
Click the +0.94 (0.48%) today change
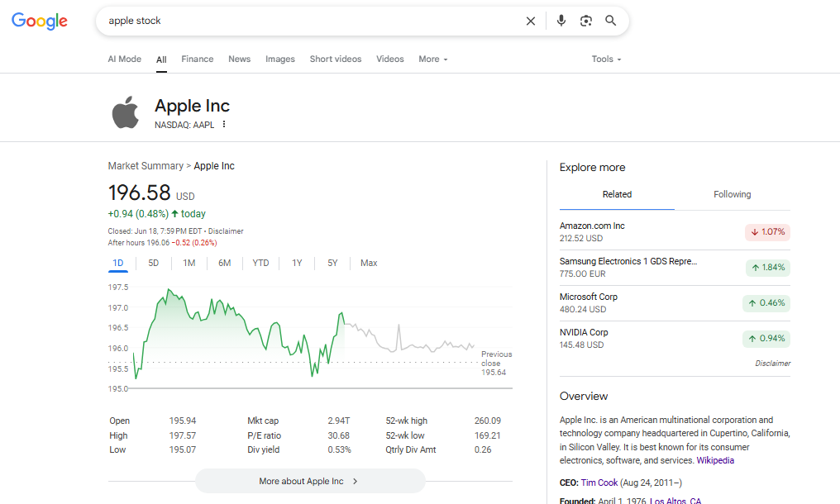(157, 214)
